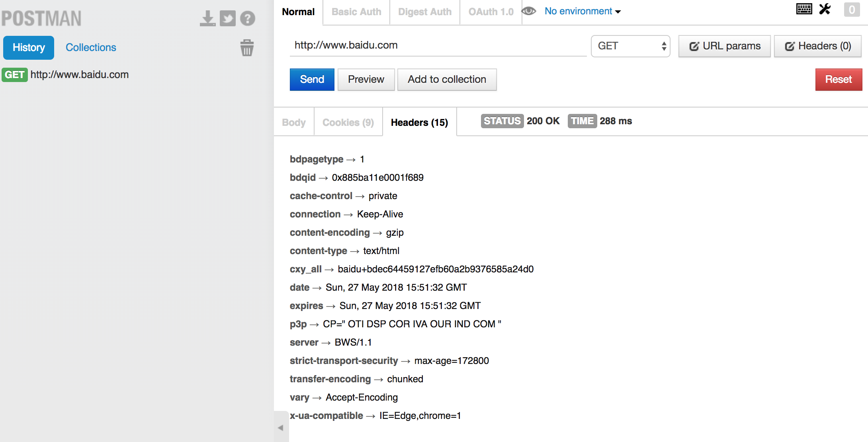The image size is (868, 442).
Task: Expand the No environment dropdown
Action: [x=582, y=11]
